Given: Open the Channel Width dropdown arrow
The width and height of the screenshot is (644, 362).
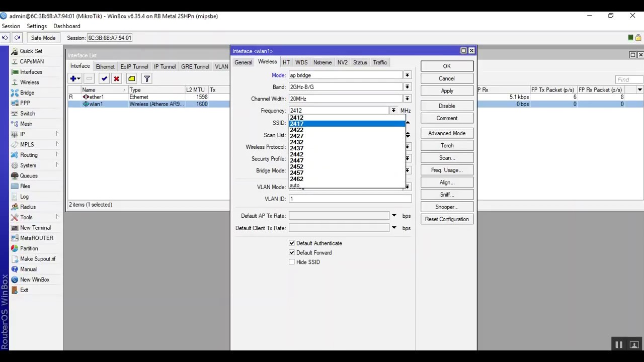Looking at the screenshot, I should coord(407,99).
